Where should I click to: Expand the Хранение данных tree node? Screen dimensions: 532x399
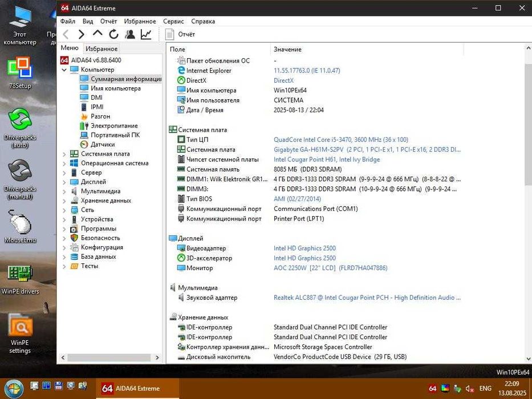(x=64, y=201)
